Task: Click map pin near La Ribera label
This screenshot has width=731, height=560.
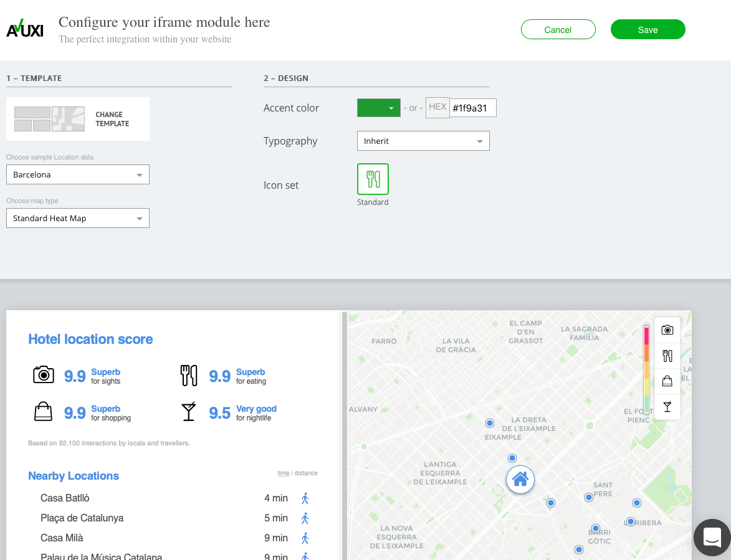Action: tap(630, 521)
